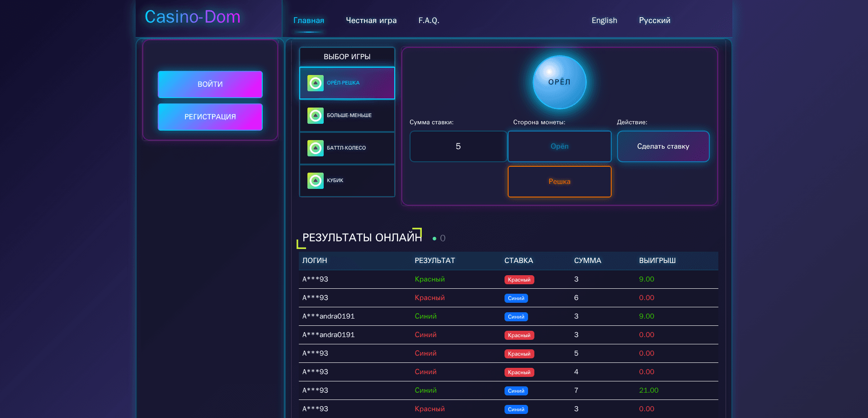Open the F.A.Q. page
The width and height of the screenshot is (868, 418).
click(x=429, y=20)
